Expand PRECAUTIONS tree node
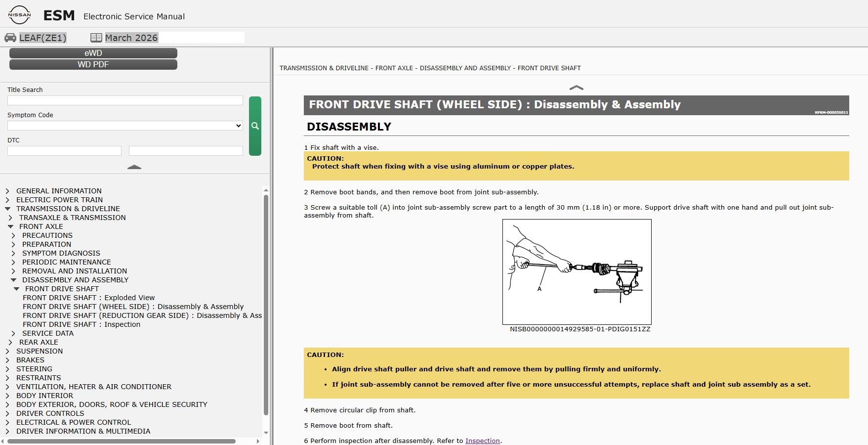 pos(13,235)
